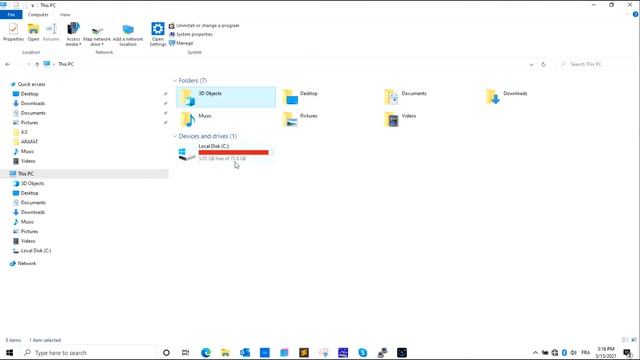Image resolution: width=640 pixels, height=360 pixels.
Task: Open System properties from ribbon
Action: pos(191,35)
